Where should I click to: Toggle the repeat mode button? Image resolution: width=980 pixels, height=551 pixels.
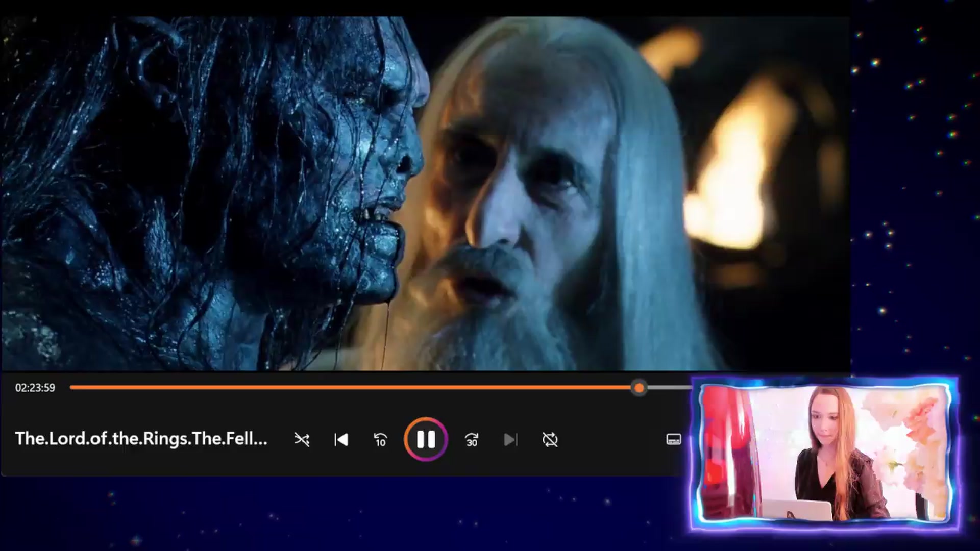[x=550, y=439]
